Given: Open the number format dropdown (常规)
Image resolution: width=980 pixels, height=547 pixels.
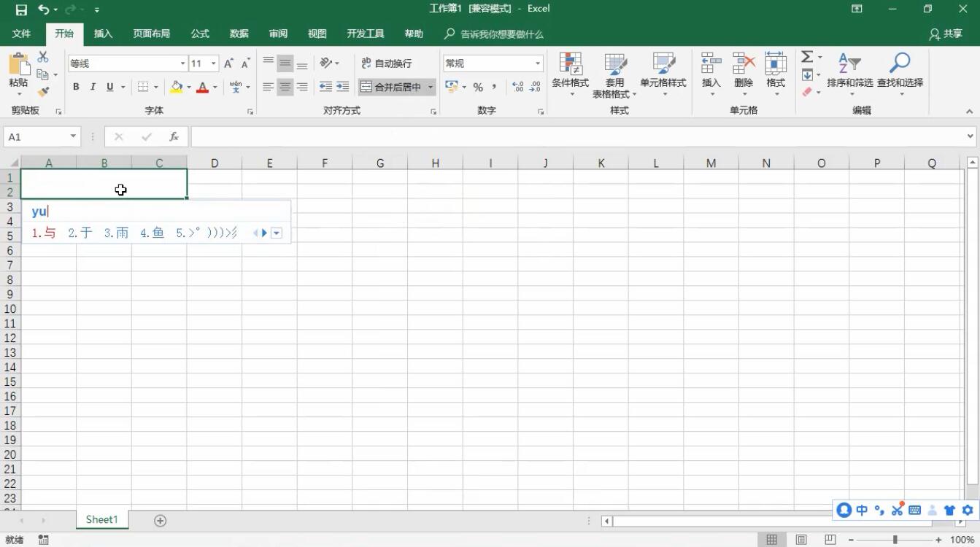Looking at the screenshot, I should pyautogui.click(x=538, y=63).
